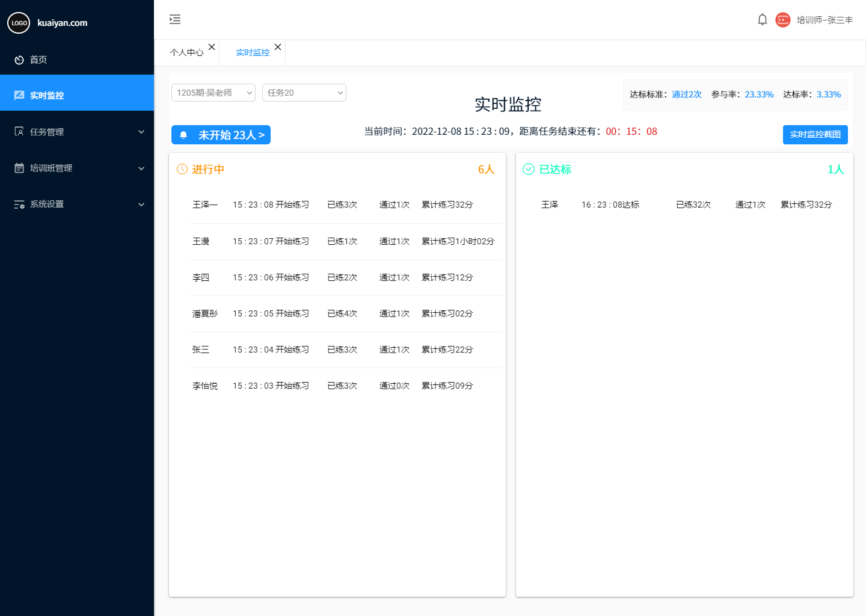Screen dimensions: 866x616
Task: Click the 系统设置 gear-list icon
Action: (x=19, y=205)
